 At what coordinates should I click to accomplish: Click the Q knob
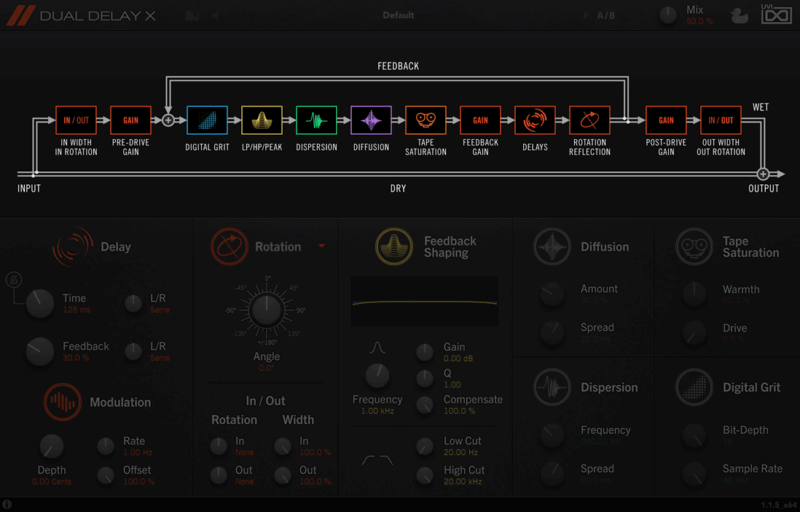[425, 378]
